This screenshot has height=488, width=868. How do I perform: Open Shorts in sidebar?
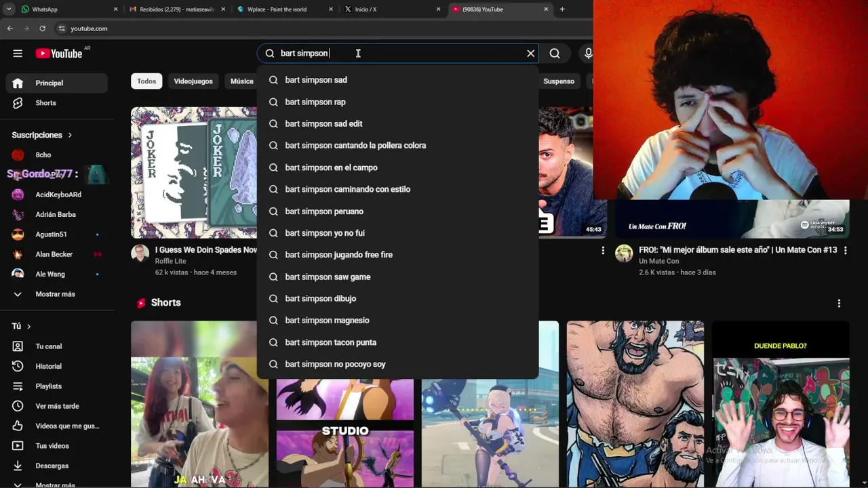point(57,103)
